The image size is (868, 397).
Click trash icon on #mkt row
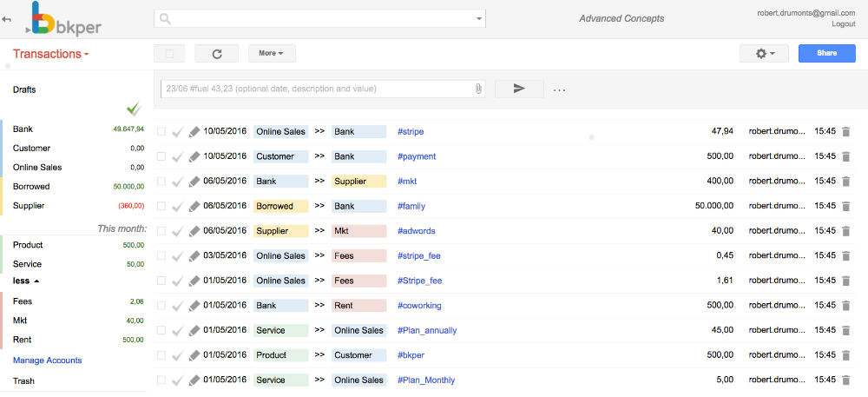(845, 181)
